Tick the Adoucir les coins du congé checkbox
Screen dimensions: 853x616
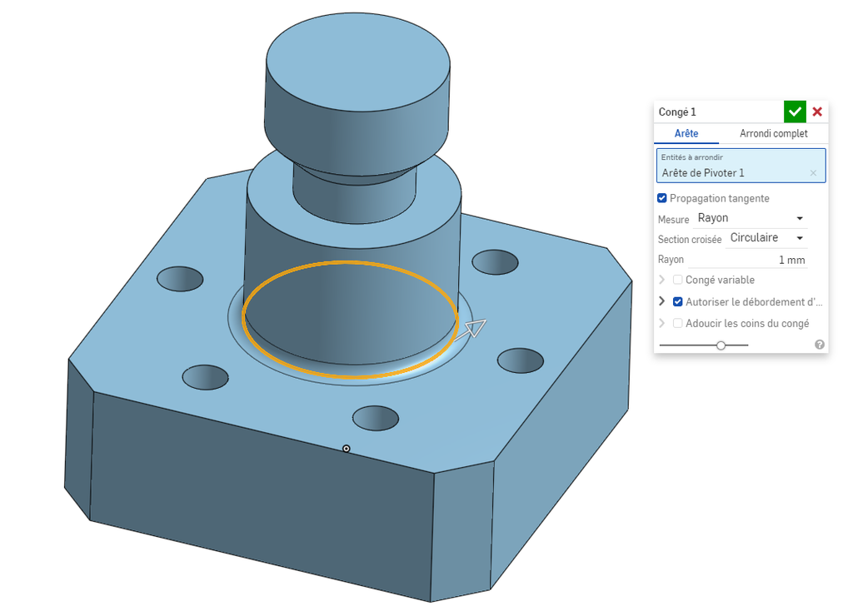[x=678, y=323]
